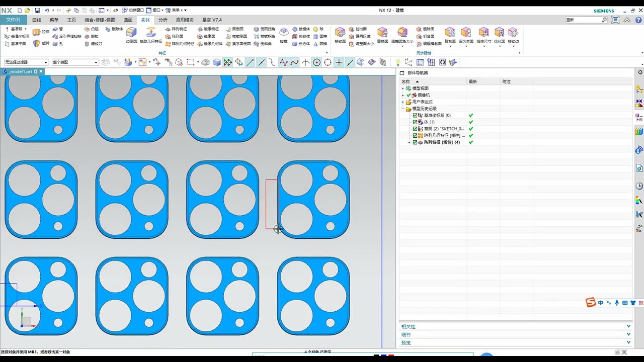Click the 球 (Sphere) tool
Viewport: 644px width, 362px height.
tap(318, 29)
